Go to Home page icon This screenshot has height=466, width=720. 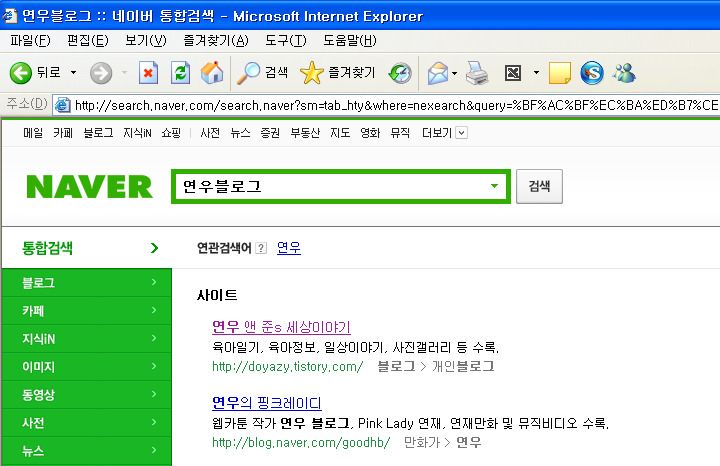point(212,73)
